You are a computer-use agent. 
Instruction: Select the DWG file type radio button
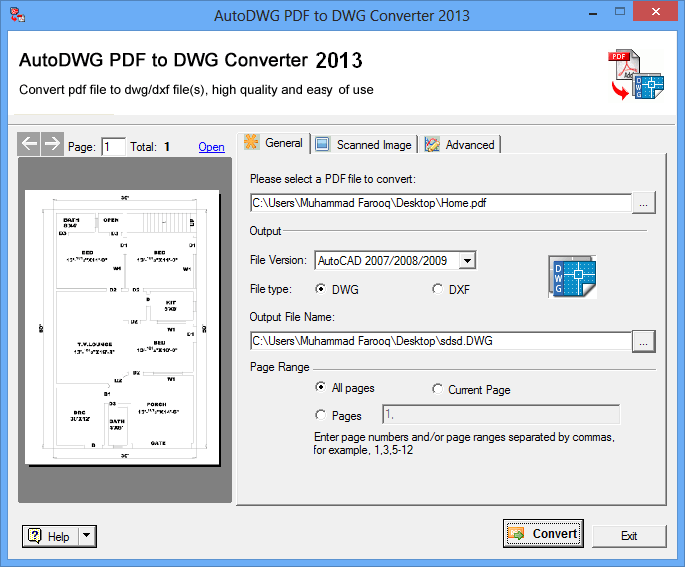tap(321, 289)
